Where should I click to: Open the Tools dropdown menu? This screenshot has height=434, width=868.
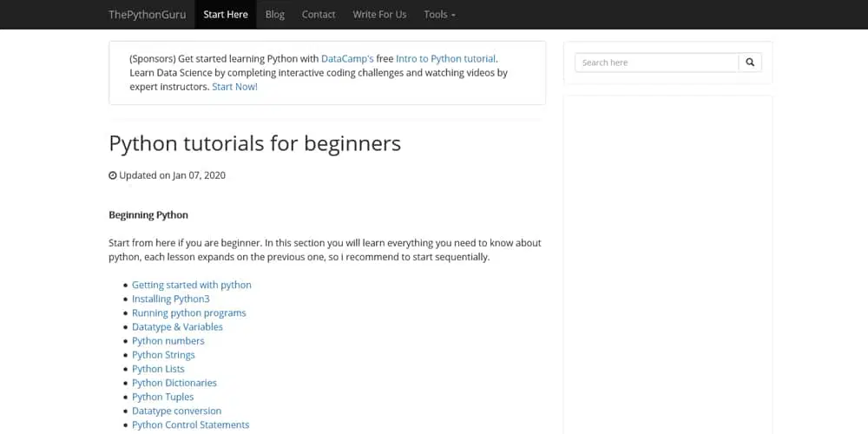pyautogui.click(x=439, y=15)
